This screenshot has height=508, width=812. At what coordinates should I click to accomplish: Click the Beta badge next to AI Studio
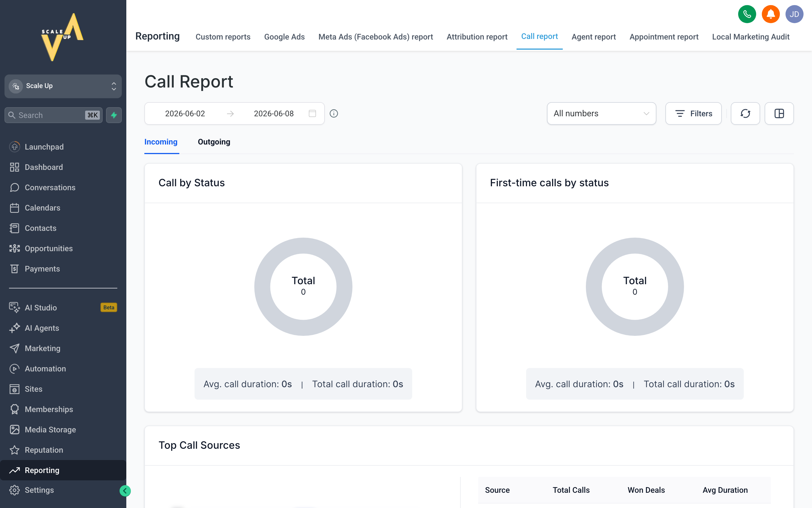point(109,307)
